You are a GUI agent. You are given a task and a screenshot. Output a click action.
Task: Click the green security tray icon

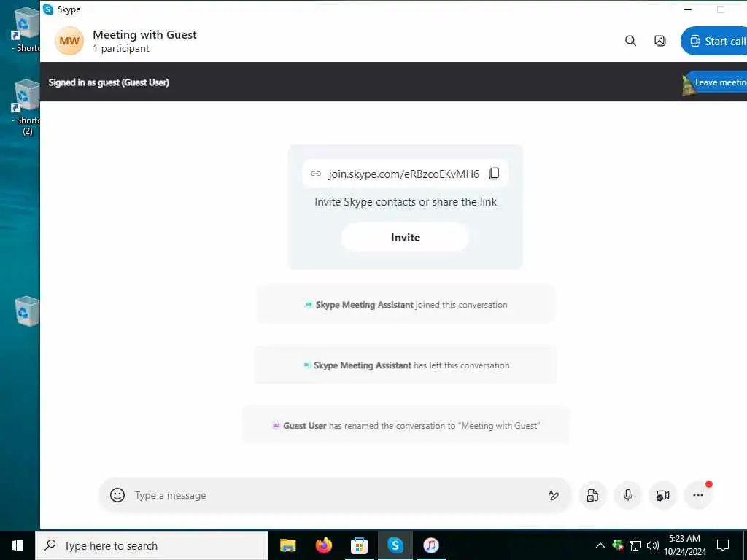pos(618,545)
